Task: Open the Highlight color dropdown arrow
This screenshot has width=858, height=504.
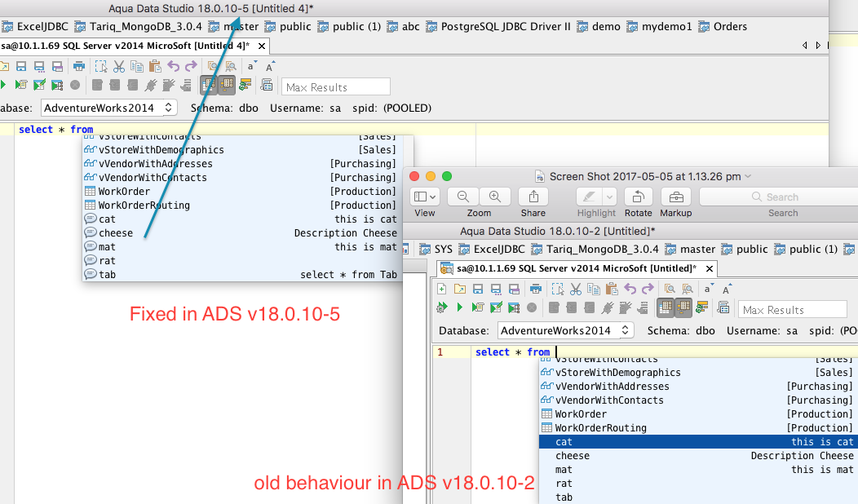Action: pos(609,197)
